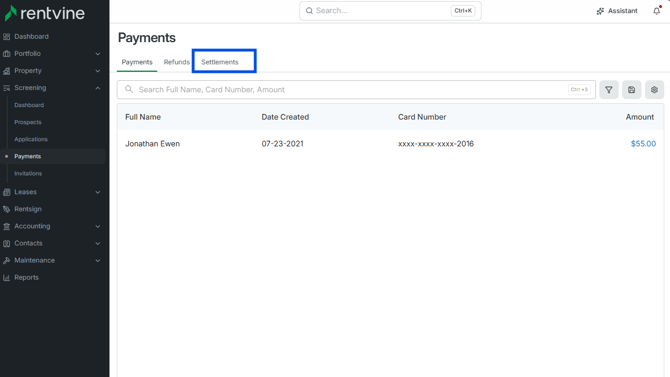The image size is (670, 377).
Task: Expand the Maintenance menu chevron
Action: point(97,261)
